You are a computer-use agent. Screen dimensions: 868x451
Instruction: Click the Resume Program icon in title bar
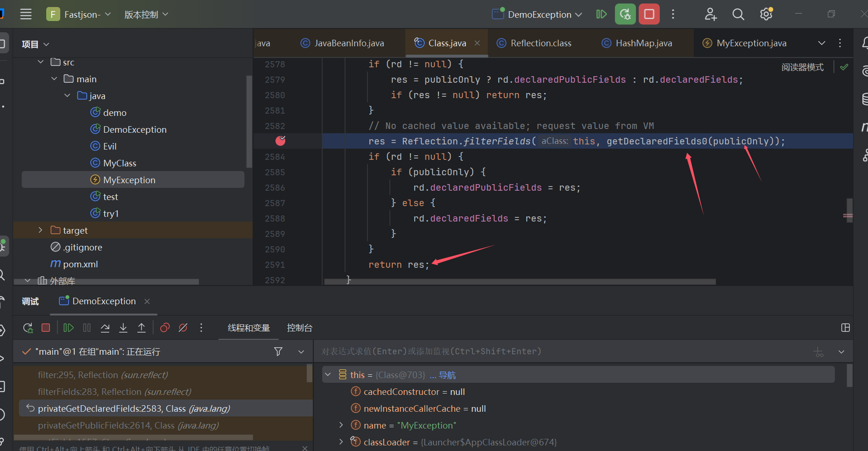pyautogui.click(x=601, y=14)
